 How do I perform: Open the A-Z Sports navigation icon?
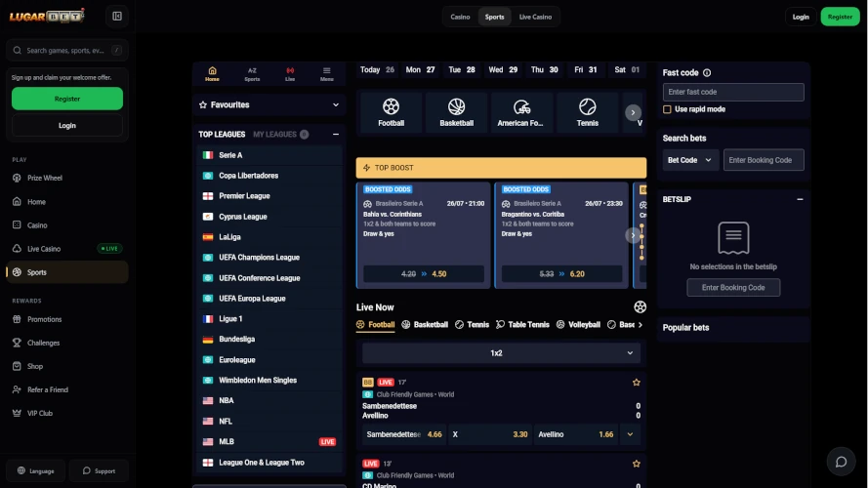(x=252, y=74)
